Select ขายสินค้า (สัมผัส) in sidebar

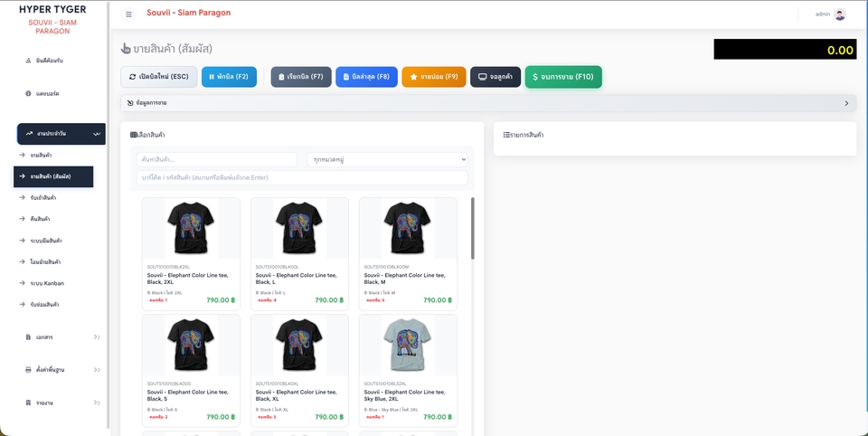coord(53,176)
